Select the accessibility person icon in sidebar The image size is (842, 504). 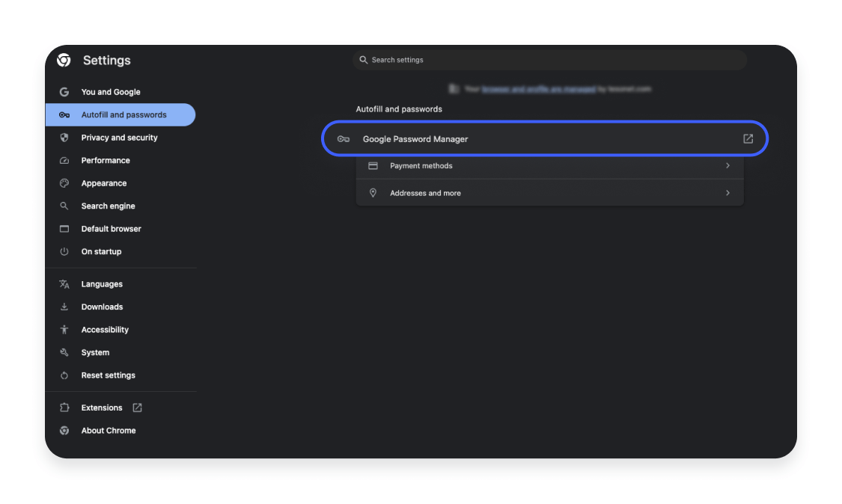pyautogui.click(x=65, y=329)
